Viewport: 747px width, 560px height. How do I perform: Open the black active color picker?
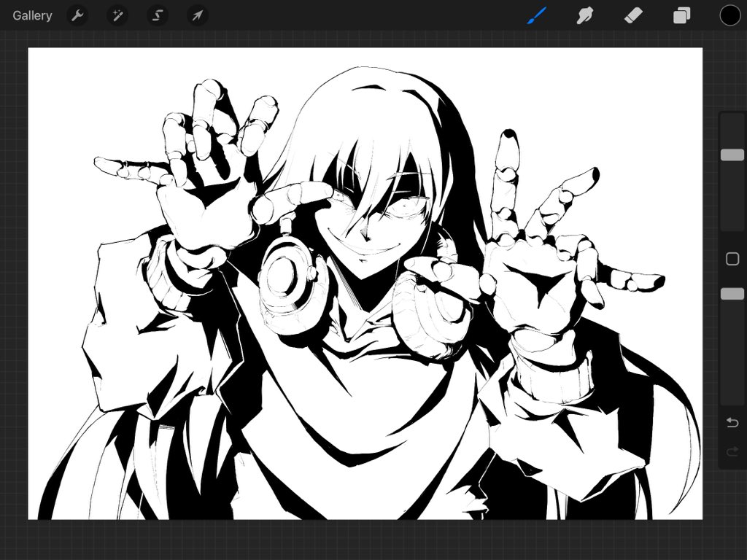(x=729, y=16)
